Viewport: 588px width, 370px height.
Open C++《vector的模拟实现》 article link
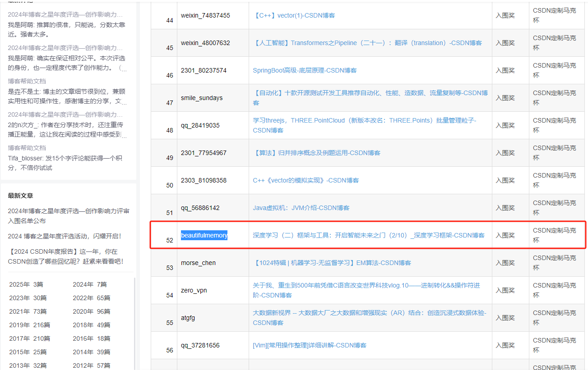[x=306, y=180]
